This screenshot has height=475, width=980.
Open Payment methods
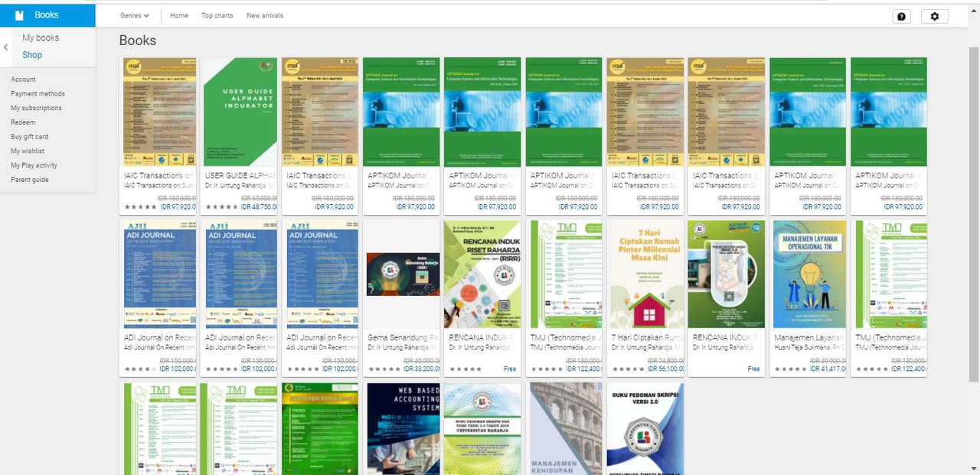tap(38, 94)
